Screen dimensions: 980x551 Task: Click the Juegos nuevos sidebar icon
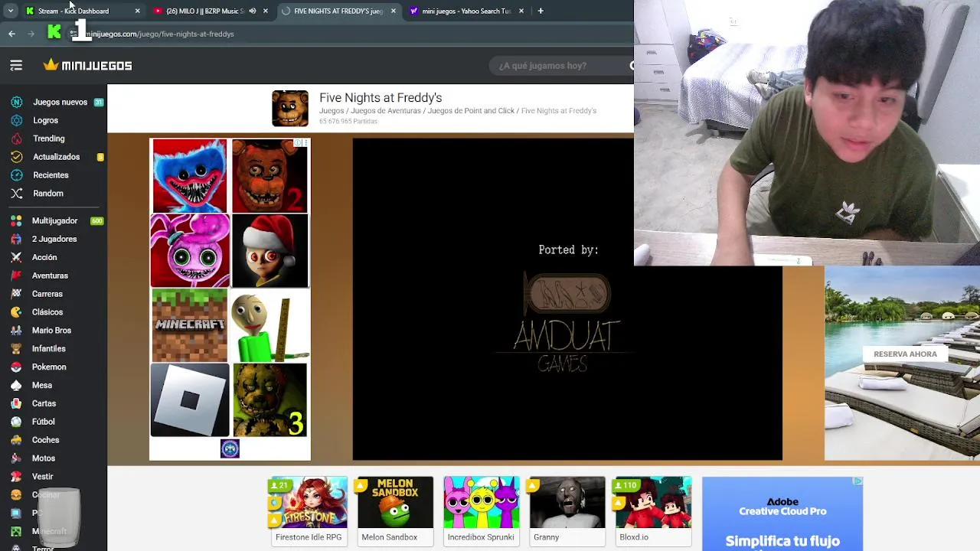click(x=16, y=102)
